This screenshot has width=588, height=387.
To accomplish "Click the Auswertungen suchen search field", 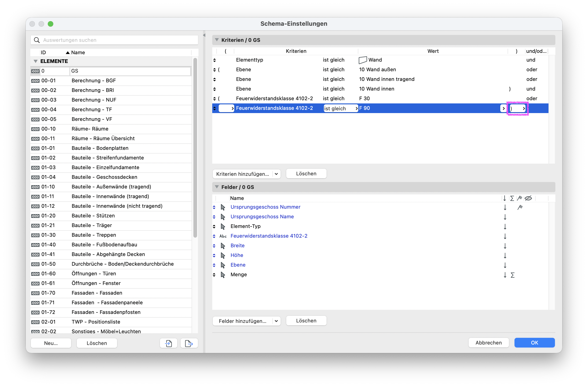I will [x=114, y=40].
